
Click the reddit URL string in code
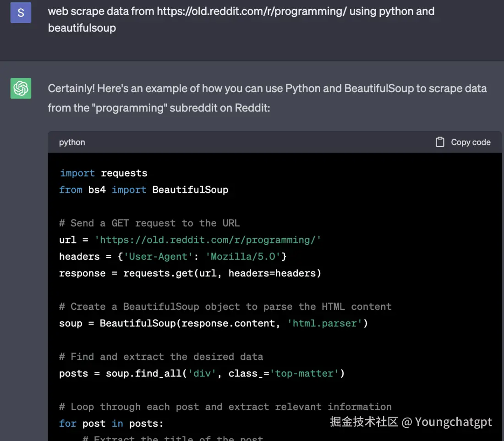208,240
